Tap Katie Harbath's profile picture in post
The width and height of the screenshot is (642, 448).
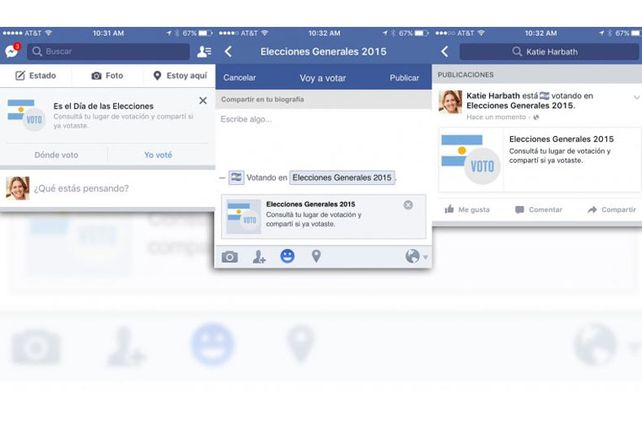click(450, 102)
